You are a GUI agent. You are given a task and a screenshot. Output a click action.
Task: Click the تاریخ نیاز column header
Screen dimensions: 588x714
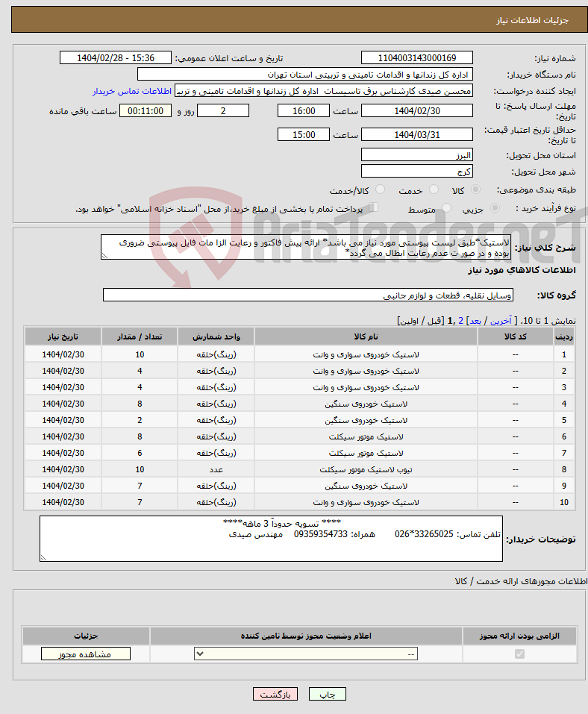pyautogui.click(x=63, y=336)
